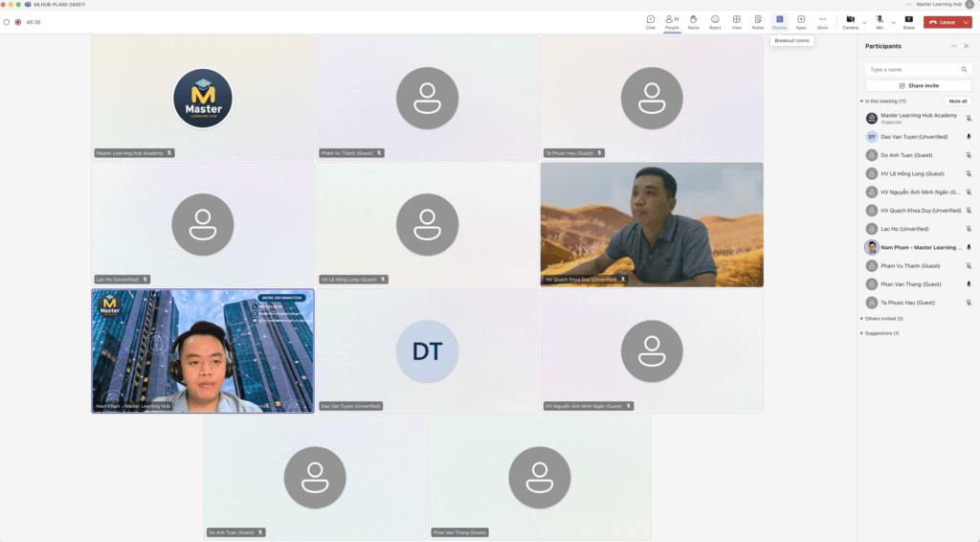Click the recording indicator icon
980x542 pixels.
tap(18, 22)
